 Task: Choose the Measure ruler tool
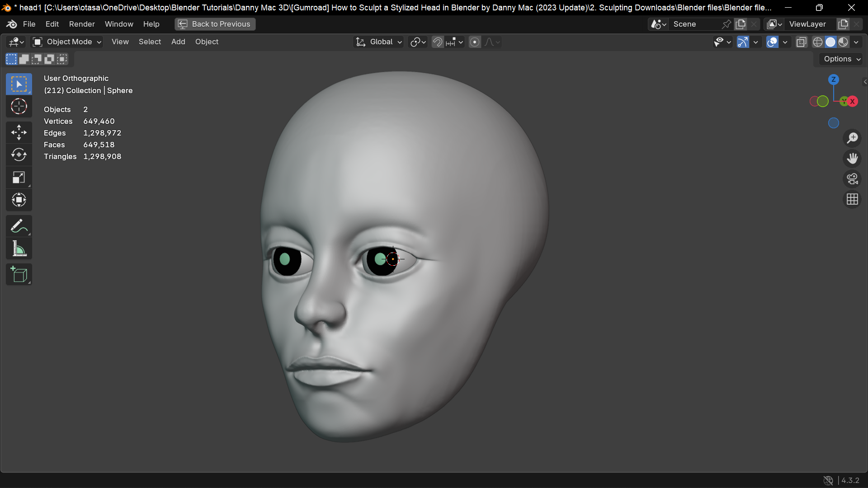(x=19, y=249)
